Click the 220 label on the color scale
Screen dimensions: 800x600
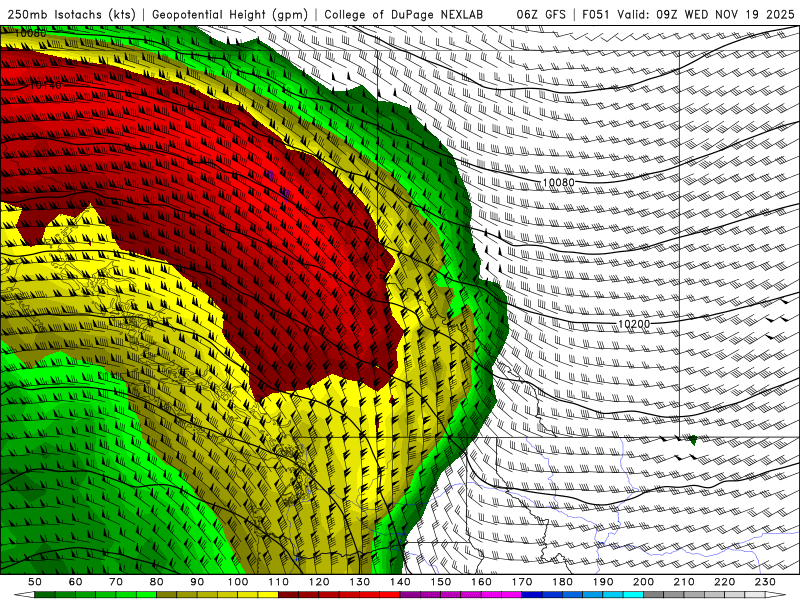[x=724, y=582]
